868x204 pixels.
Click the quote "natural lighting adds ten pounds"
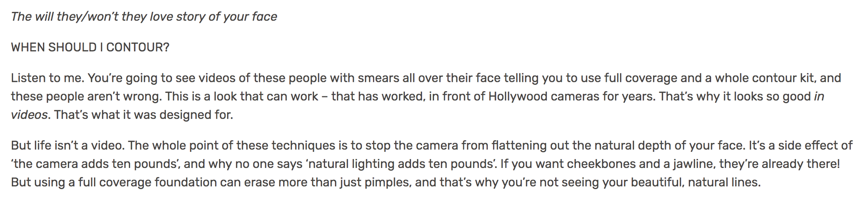pos(401,164)
